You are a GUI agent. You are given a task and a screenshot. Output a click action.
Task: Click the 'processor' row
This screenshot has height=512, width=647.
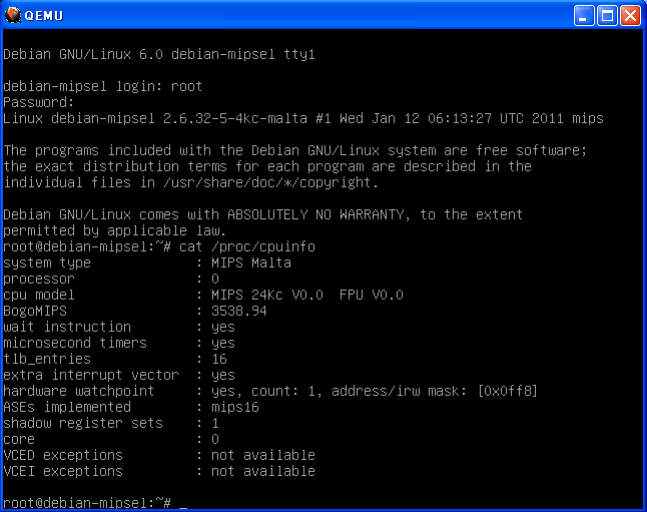[x=111, y=279]
